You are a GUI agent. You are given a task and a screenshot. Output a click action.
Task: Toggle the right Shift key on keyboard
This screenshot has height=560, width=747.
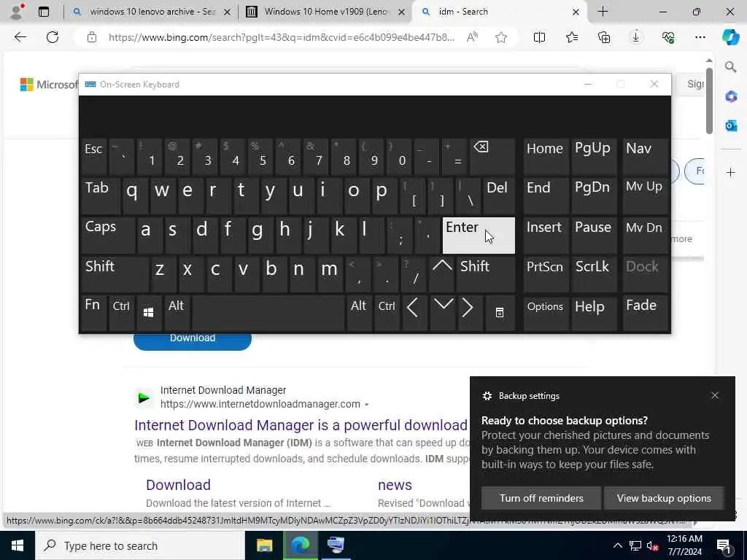(485, 274)
